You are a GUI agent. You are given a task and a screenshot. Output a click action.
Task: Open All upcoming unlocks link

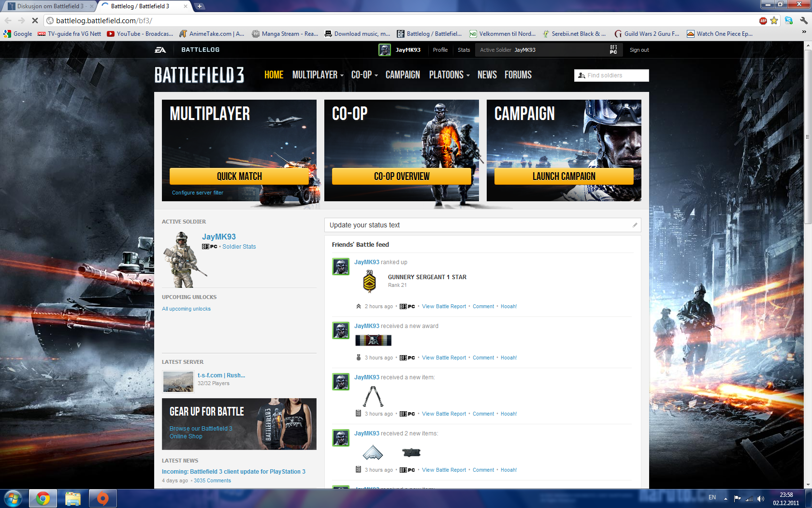[186, 309]
